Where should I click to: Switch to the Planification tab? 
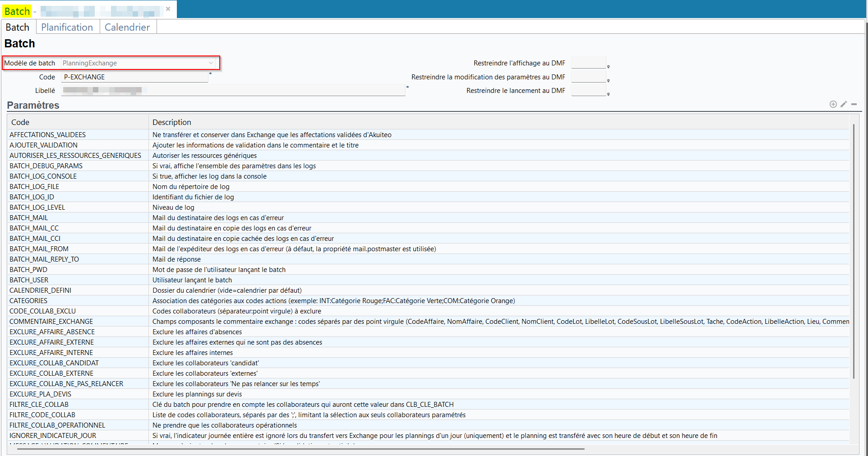click(67, 27)
